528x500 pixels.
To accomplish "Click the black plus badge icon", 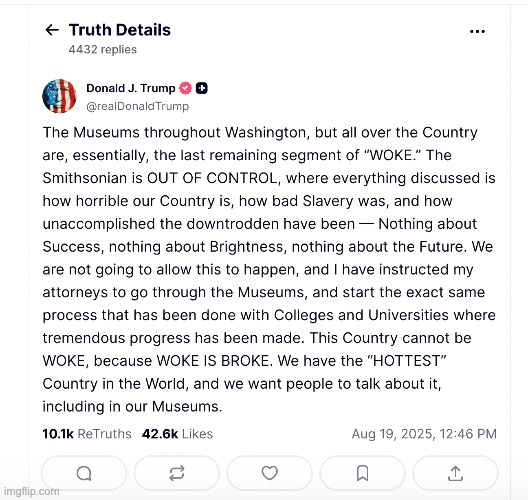I will point(202,88).
